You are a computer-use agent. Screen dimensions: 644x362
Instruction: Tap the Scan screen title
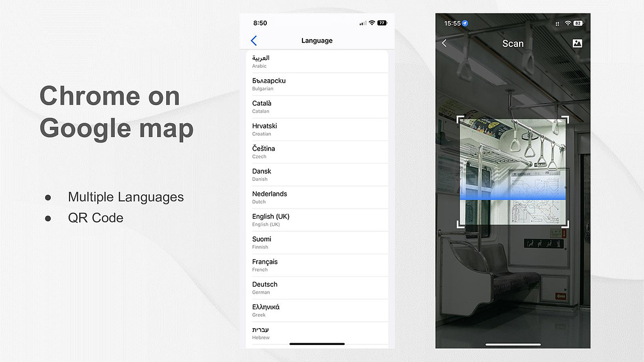513,44
